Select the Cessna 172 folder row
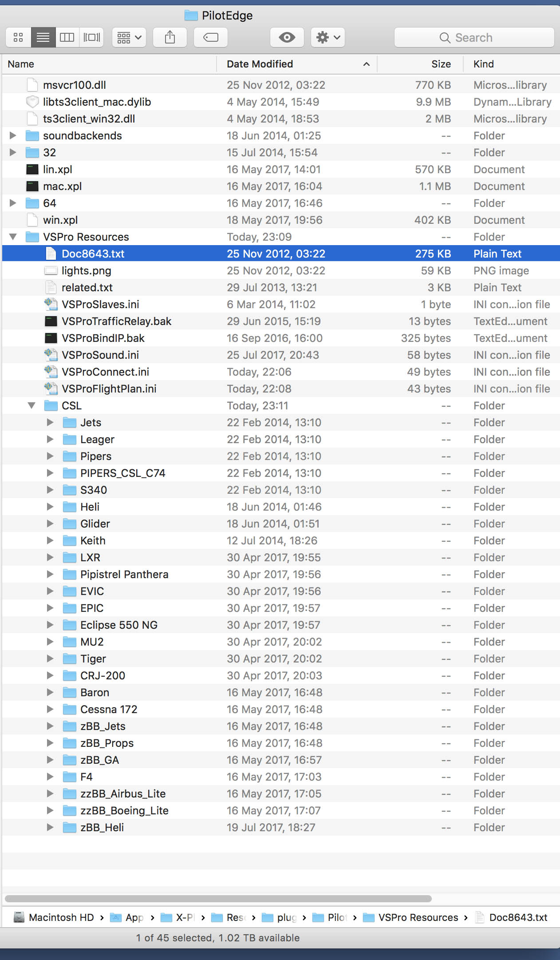The height and width of the screenshot is (960, 560). [281, 709]
